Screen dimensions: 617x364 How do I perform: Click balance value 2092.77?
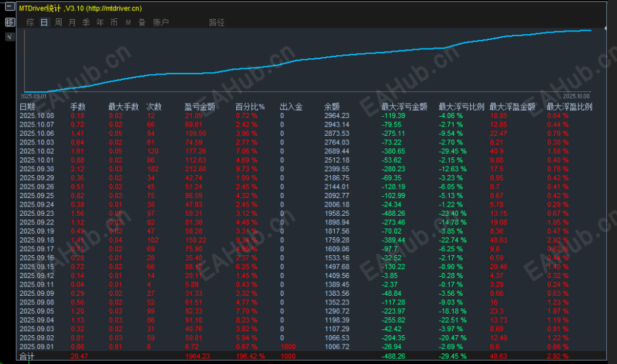(x=337, y=195)
